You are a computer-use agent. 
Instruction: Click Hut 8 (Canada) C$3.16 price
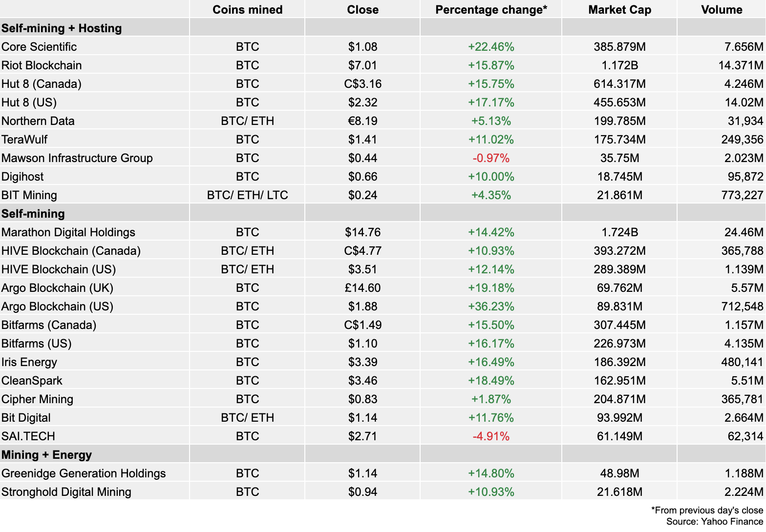pyautogui.click(x=362, y=84)
